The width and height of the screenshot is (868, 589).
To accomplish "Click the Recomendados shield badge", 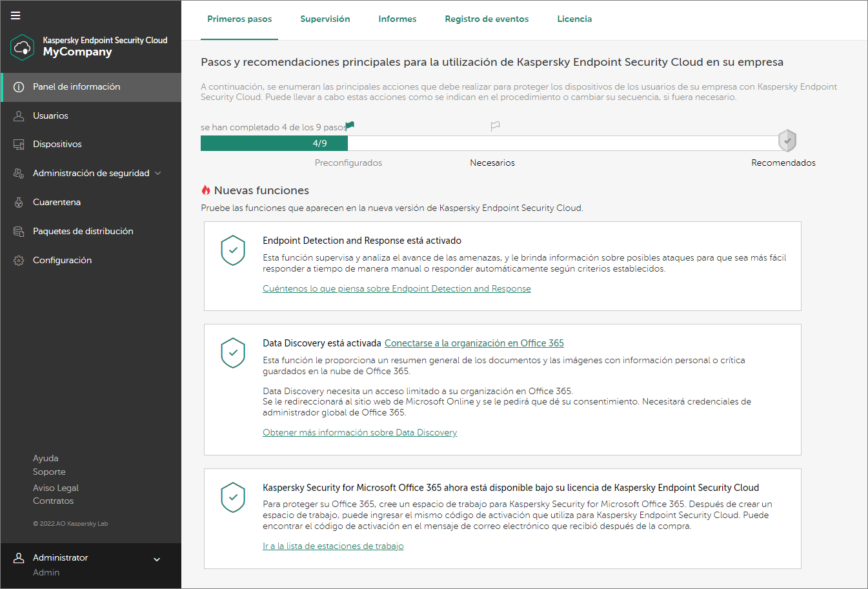I will 787,140.
